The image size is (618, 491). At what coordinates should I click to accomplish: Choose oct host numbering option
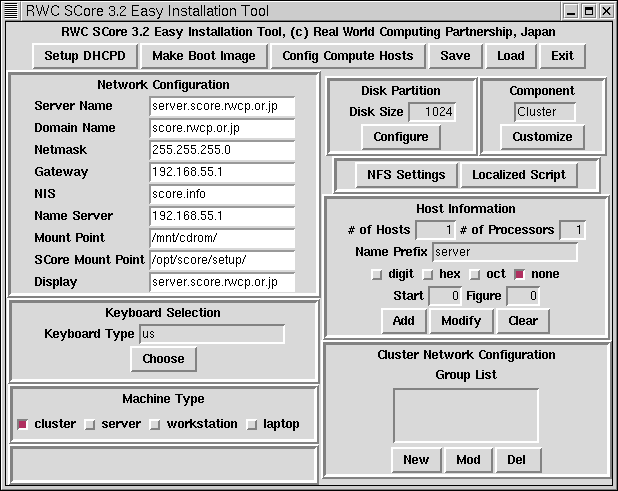(475, 274)
